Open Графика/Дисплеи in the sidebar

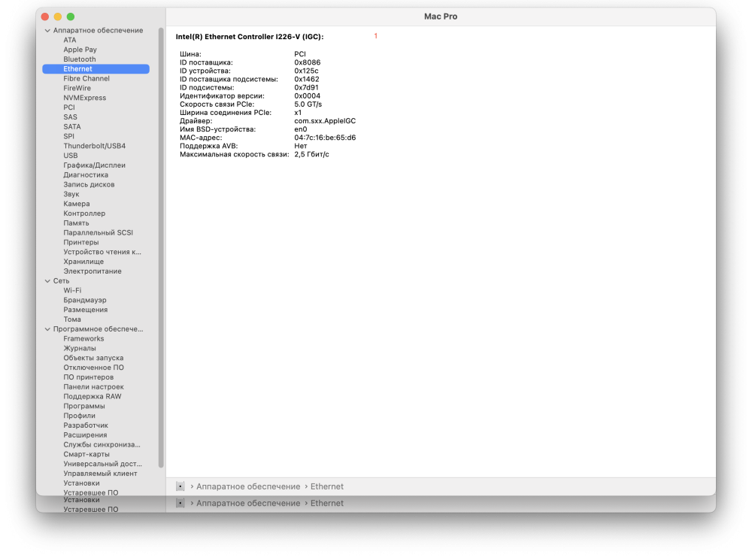click(x=95, y=165)
